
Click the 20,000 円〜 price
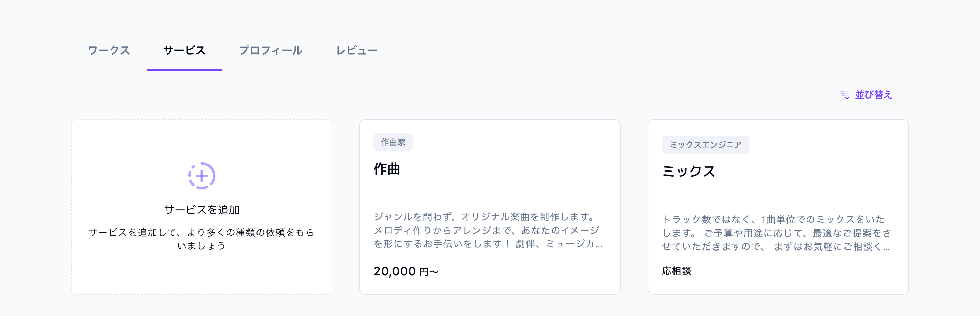406,271
